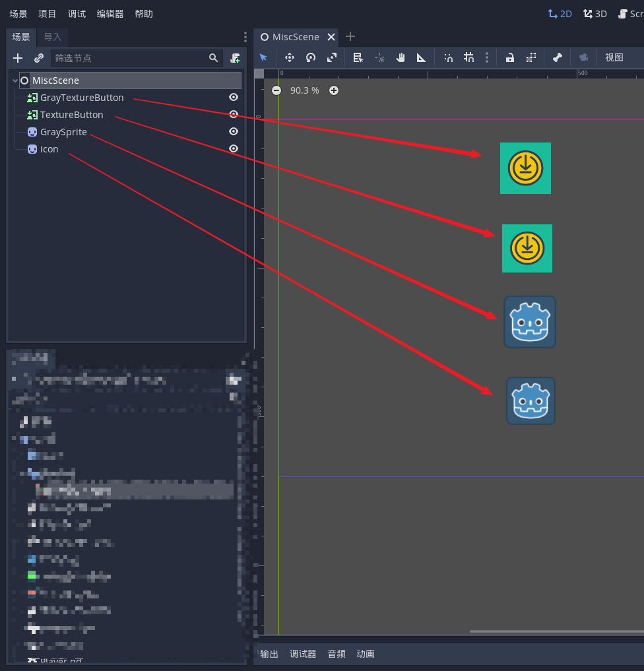Activate the Move Mode tool
Screen dimensions: 644x671
pyautogui.click(x=290, y=58)
